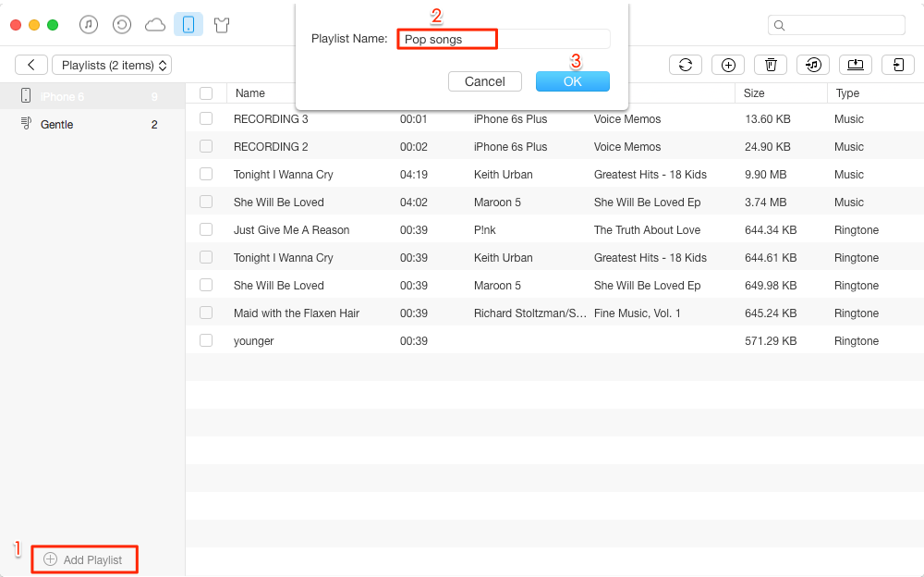Sort by the Name column header

tap(249, 93)
